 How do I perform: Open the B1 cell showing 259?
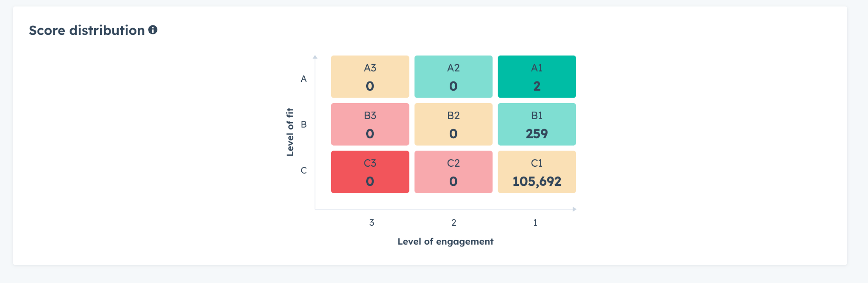tap(537, 124)
